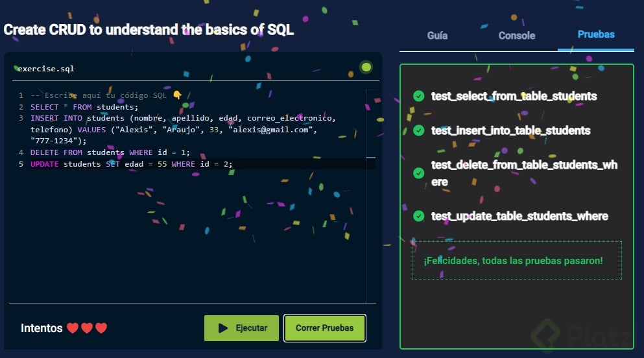Click green check beside test_select_from_table_students
The width and height of the screenshot is (644, 358).
[418, 96]
